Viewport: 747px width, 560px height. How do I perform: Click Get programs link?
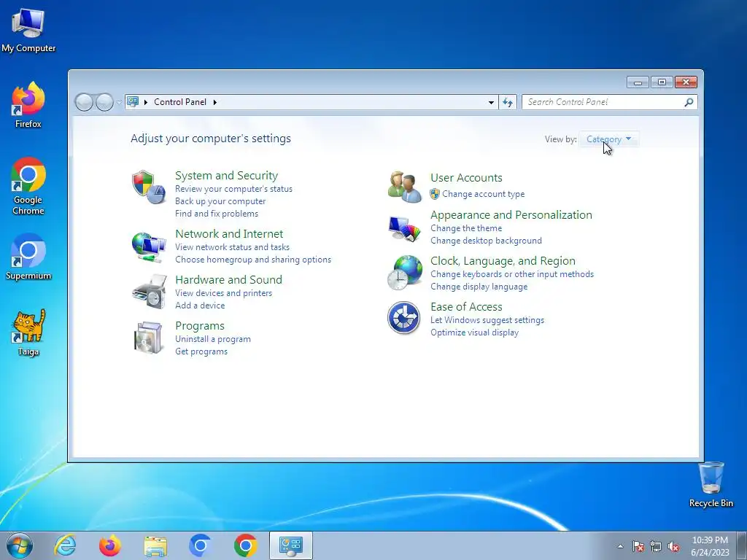pos(201,351)
